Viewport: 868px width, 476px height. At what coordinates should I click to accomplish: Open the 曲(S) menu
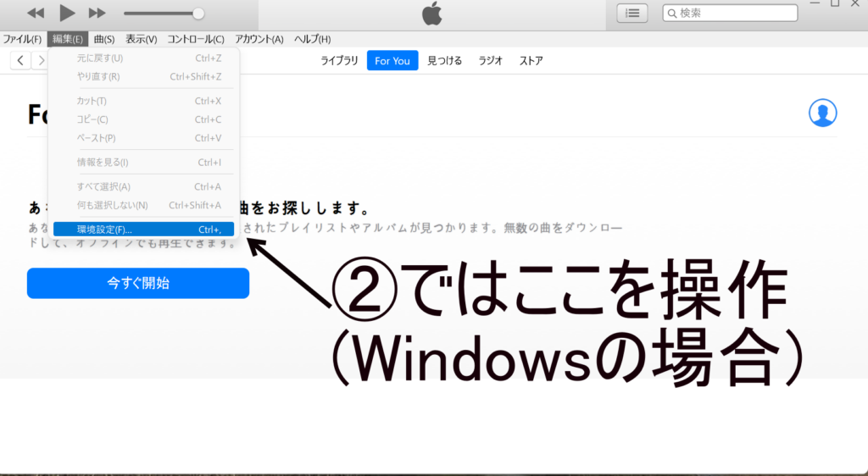pyautogui.click(x=104, y=39)
